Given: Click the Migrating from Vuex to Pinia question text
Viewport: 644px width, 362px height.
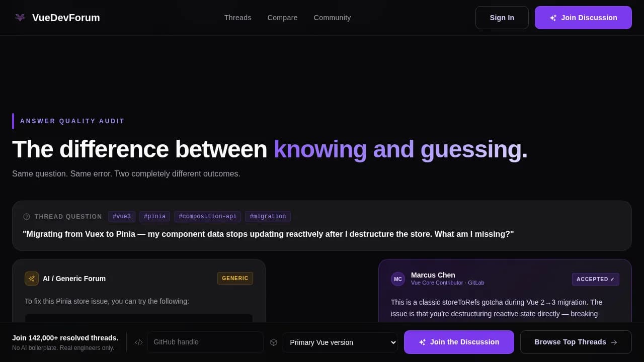Looking at the screenshot, I should pos(268,234).
